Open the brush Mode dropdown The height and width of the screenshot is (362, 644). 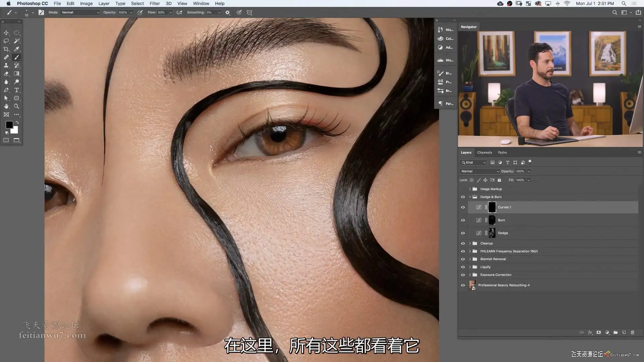(x=80, y=12)
